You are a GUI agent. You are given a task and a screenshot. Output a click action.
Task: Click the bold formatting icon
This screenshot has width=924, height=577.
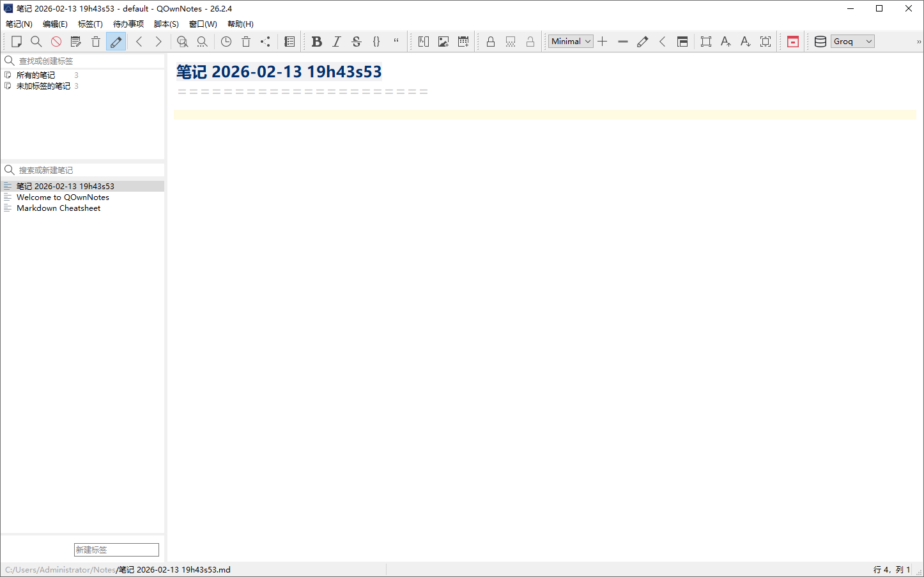tap(316, 42)
